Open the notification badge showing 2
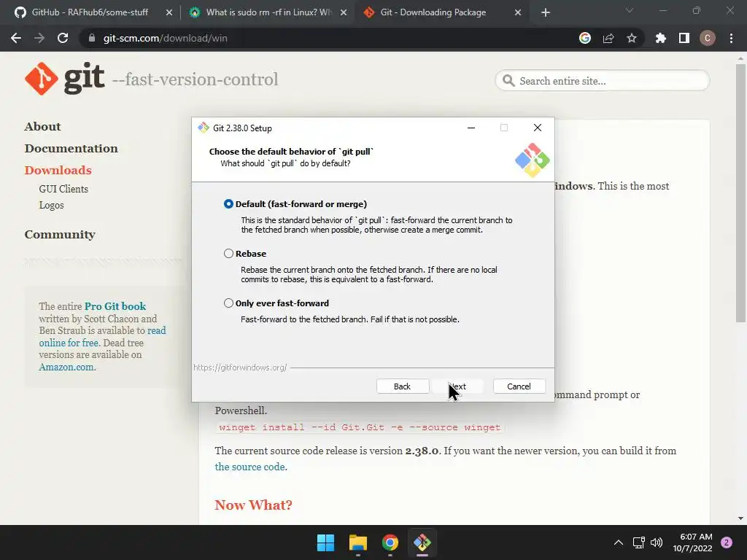747x560 pixels. pos(727,542)
